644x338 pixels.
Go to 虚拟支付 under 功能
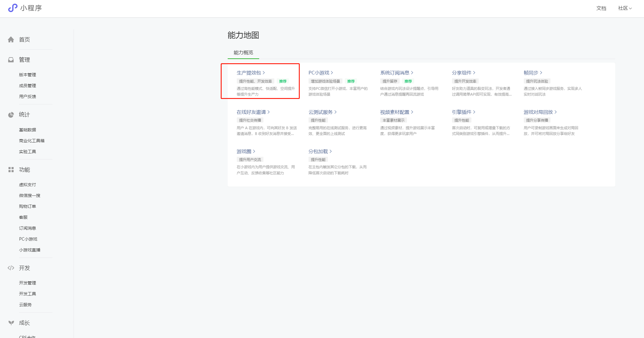pos(27,185)
